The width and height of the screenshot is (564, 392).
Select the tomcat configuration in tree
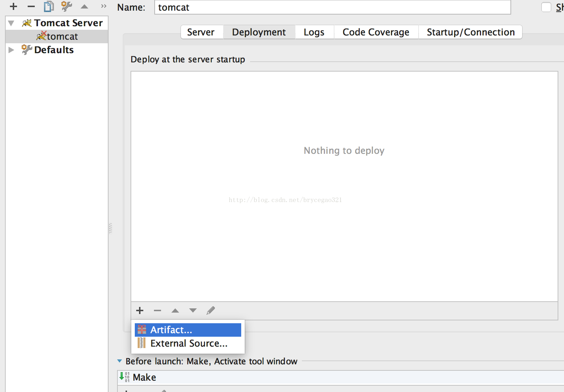tap(57, 36)
